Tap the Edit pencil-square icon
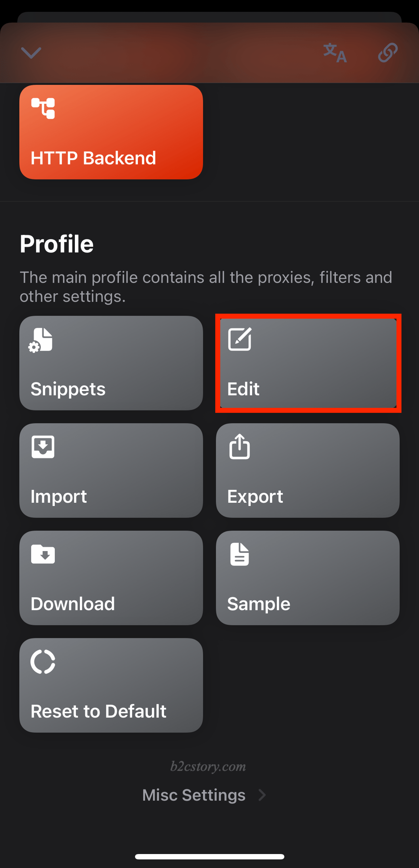419x868 pixels. click(x=240, y=339)
